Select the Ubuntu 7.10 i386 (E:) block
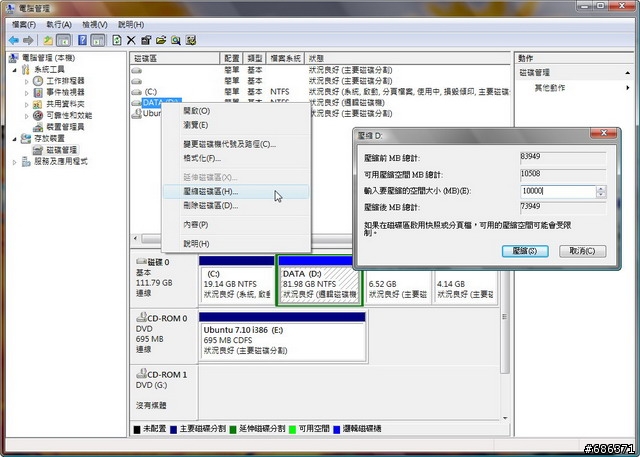 (x=282, y=337)
